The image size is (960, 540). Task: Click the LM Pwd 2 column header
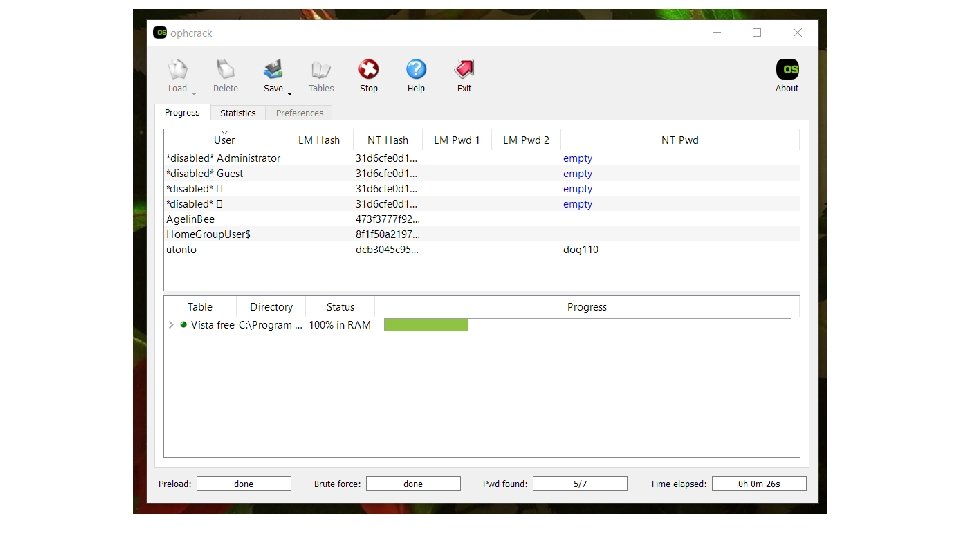pyautogui.click(x=526, y=140)
